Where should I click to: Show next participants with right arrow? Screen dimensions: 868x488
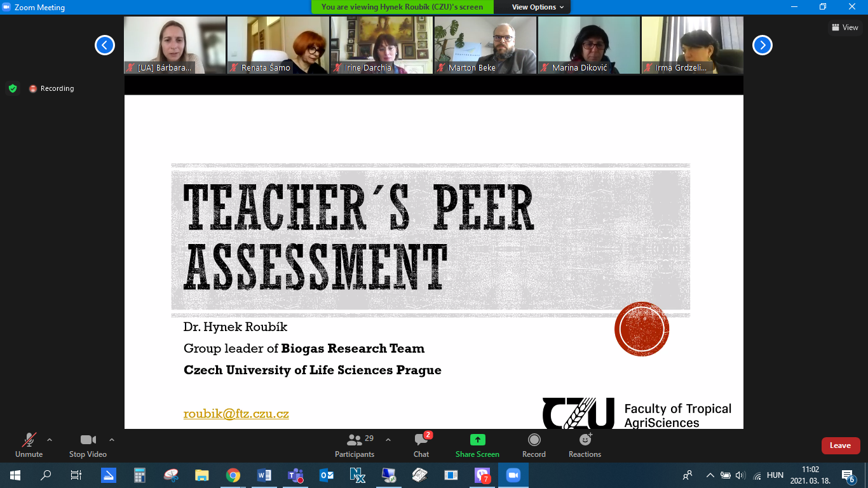click(762, 45)
